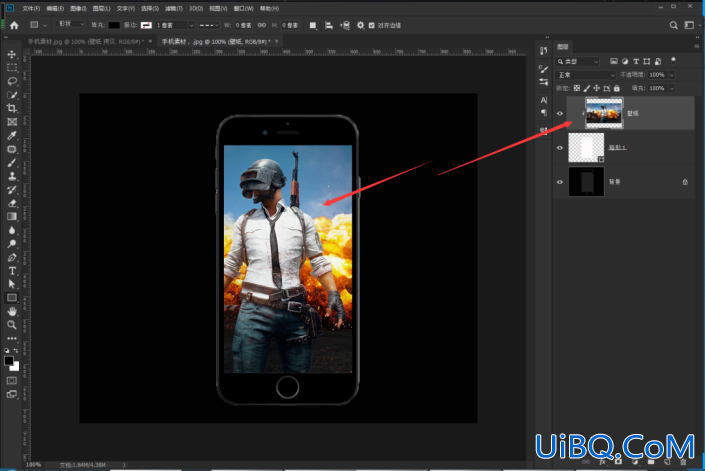705x471 pixels.
Task: Open the Edit Toolbar ellipsis
Action: [x=12, y=338]
